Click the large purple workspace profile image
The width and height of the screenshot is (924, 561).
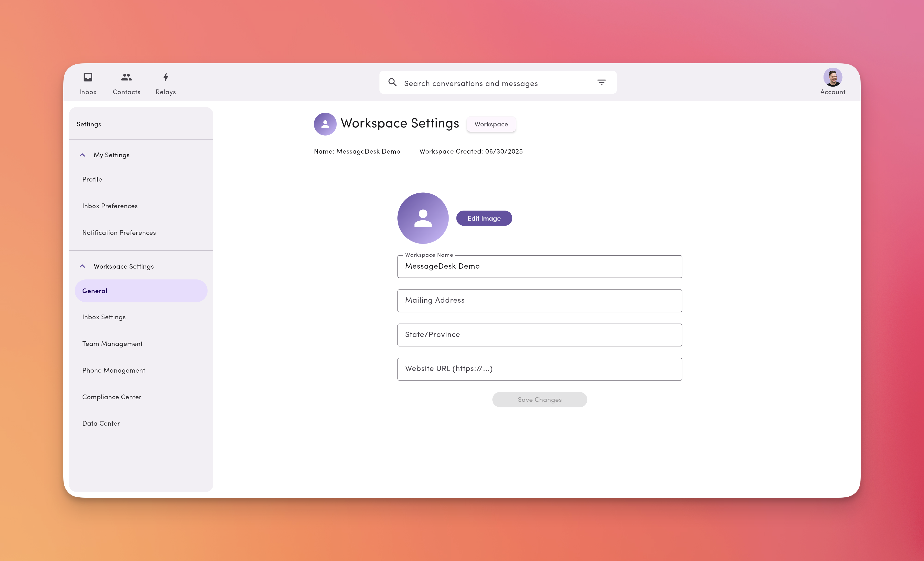423,218
